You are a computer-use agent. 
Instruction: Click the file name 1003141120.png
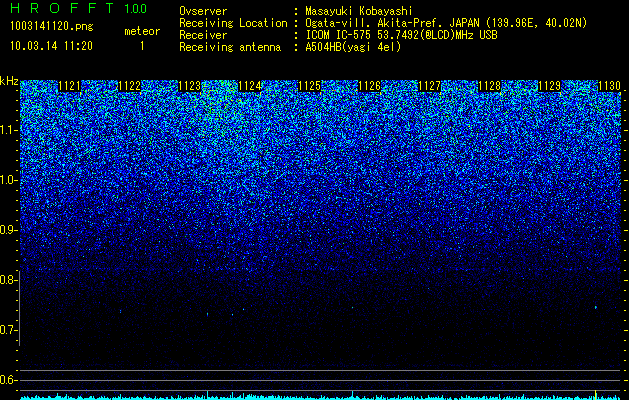(x=52, y=27)
